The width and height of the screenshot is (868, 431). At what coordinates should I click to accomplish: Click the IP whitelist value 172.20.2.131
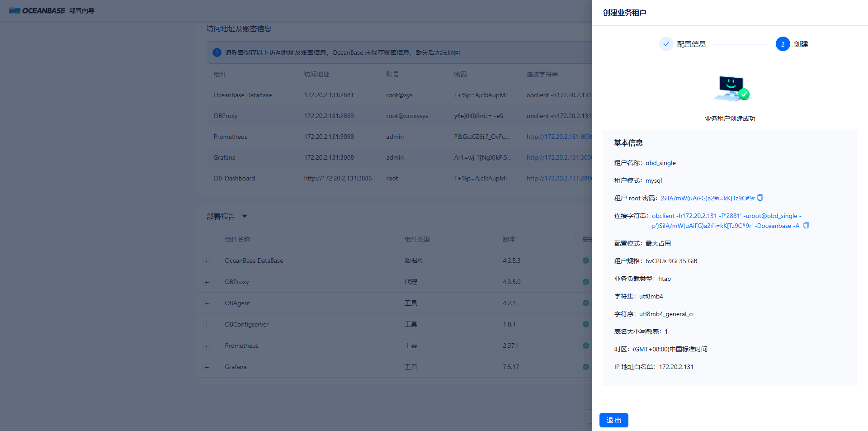pyautogui.click(x=676, y=367)
